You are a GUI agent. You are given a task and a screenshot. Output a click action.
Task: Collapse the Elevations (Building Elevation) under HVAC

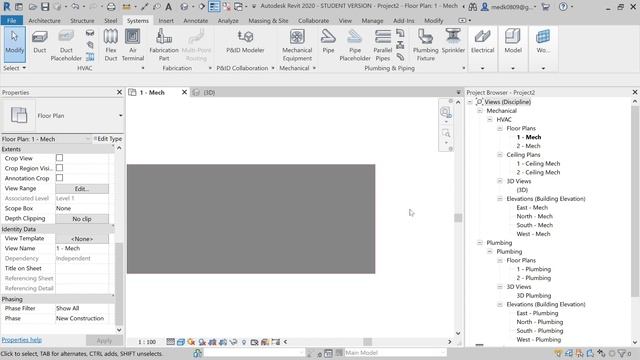[500, 199]
